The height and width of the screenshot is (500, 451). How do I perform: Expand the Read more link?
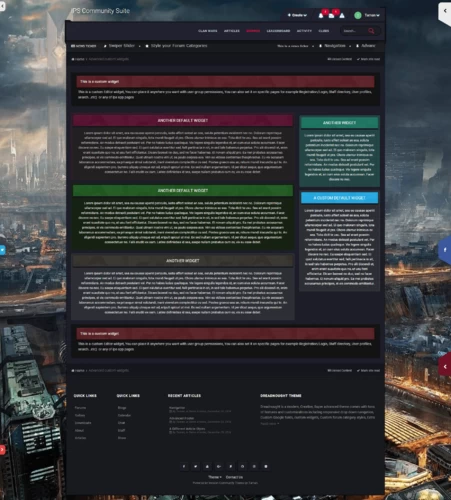tap(269, 424)
